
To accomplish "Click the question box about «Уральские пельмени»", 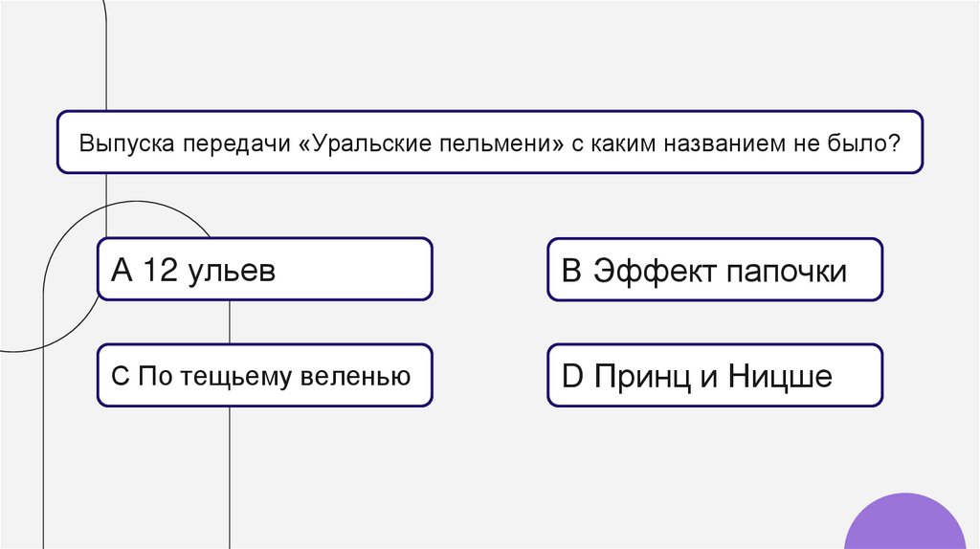I will point(490,142).
